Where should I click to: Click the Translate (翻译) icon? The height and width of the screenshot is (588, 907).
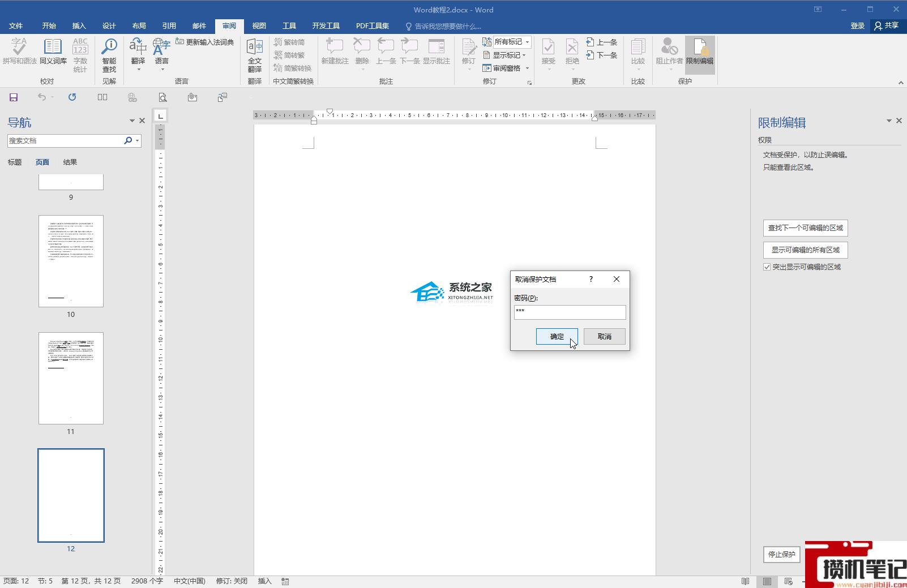138,54
